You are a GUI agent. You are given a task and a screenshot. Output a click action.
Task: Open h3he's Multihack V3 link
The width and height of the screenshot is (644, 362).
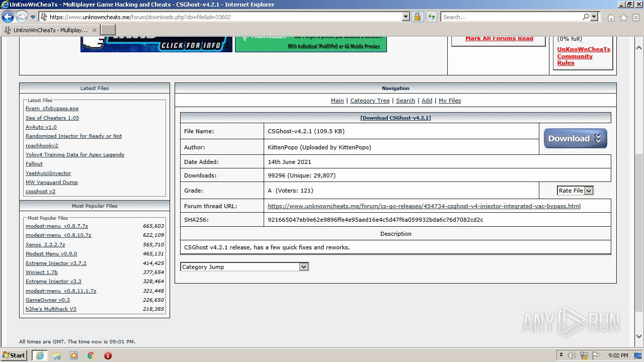[51, 309]
